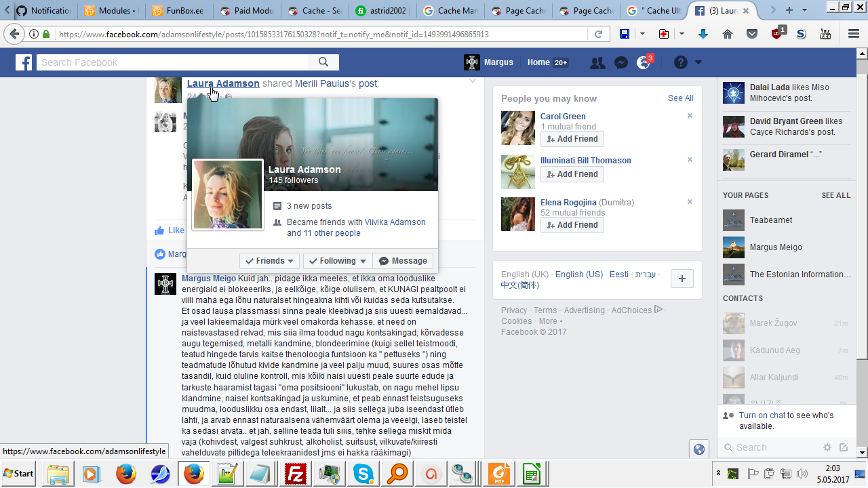Click the YouTube toolbar extension icon
Image resolution: width=868 pixels, height=488 pixels.
[x=825, y=34]
